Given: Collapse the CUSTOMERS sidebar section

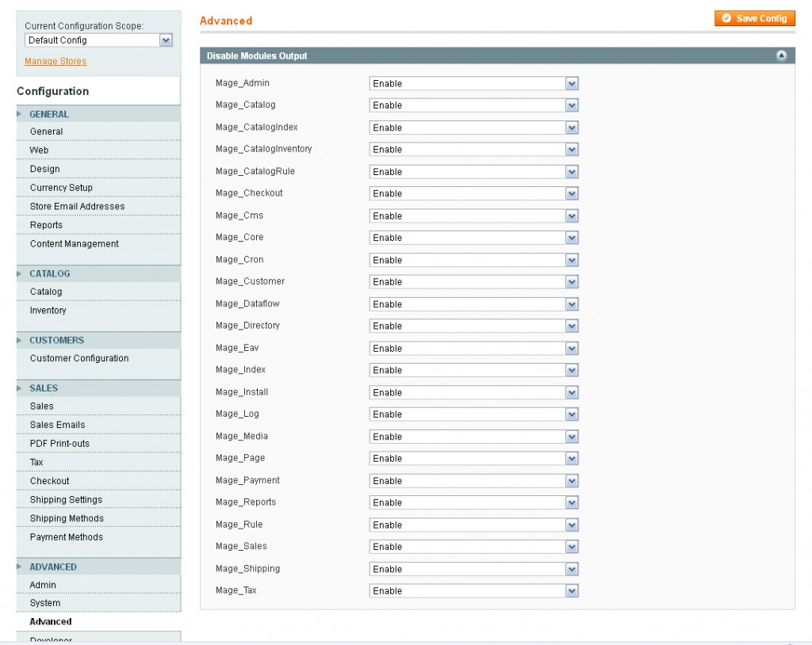Looking at the screenshot, I should (x=98, y=340).
